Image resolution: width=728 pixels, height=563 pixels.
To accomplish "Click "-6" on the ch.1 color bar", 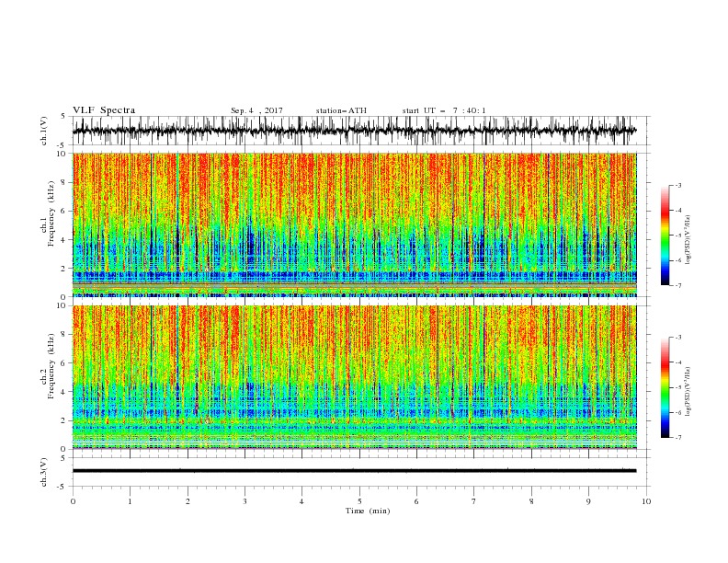I will click(x=678, y=260).
